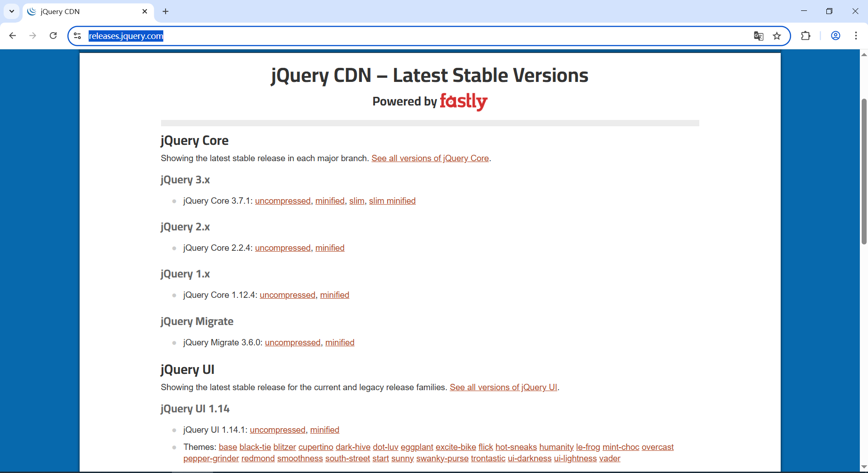
Task: Open the ui-lightness theme link
Action: (575, 459)
